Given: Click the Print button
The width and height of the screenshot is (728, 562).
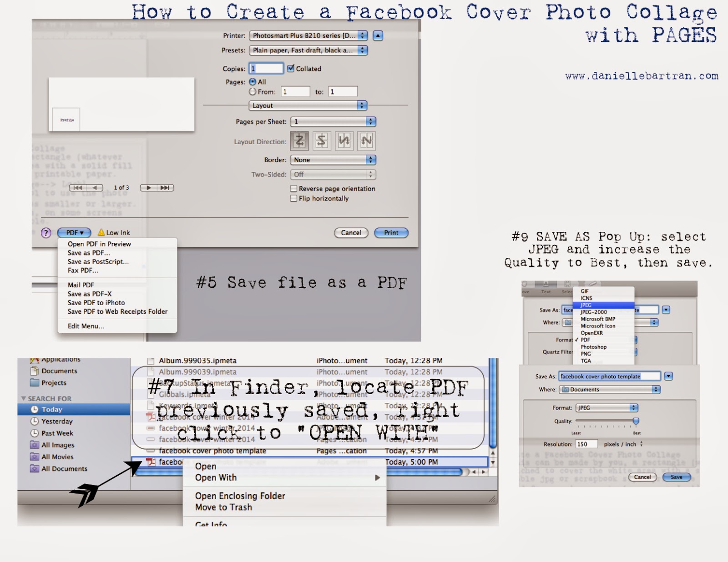Looking at the screenshot, I should click(x=391, y=233).
